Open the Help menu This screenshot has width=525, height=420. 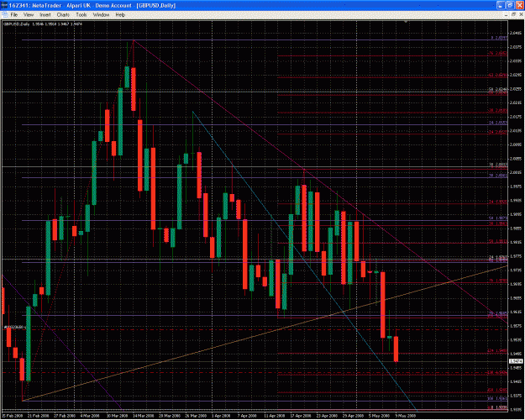(120, 15)
